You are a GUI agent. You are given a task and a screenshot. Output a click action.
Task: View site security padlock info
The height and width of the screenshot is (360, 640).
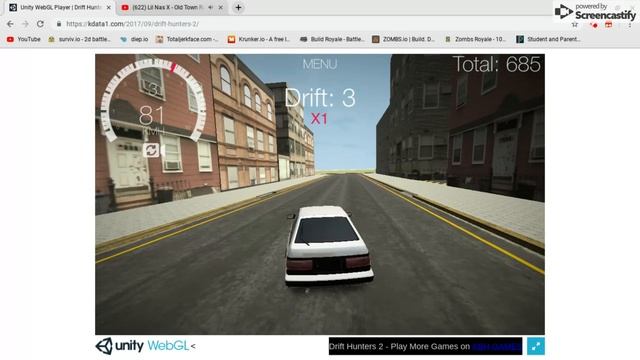(x=59, y=24)
